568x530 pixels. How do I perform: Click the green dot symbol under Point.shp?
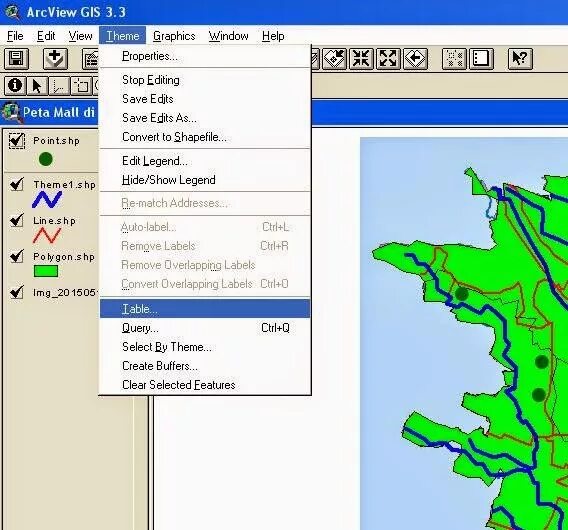[x=46, y=159]
